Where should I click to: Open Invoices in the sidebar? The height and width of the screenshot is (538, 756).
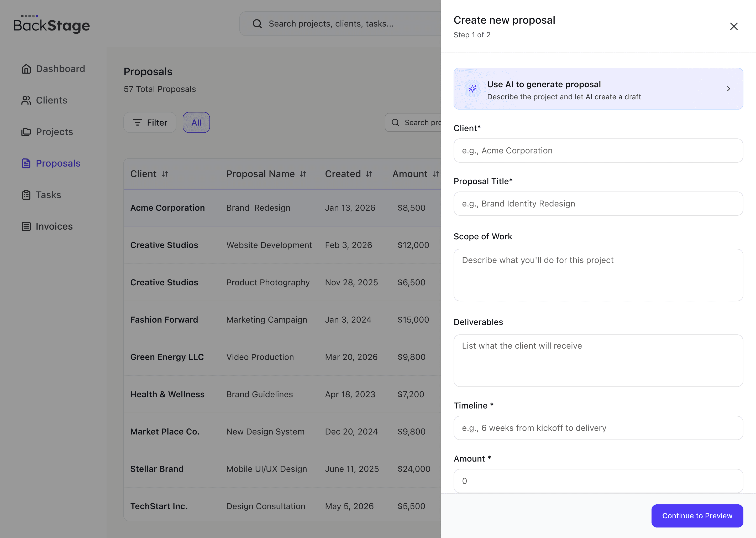click(x=54, y=226)
